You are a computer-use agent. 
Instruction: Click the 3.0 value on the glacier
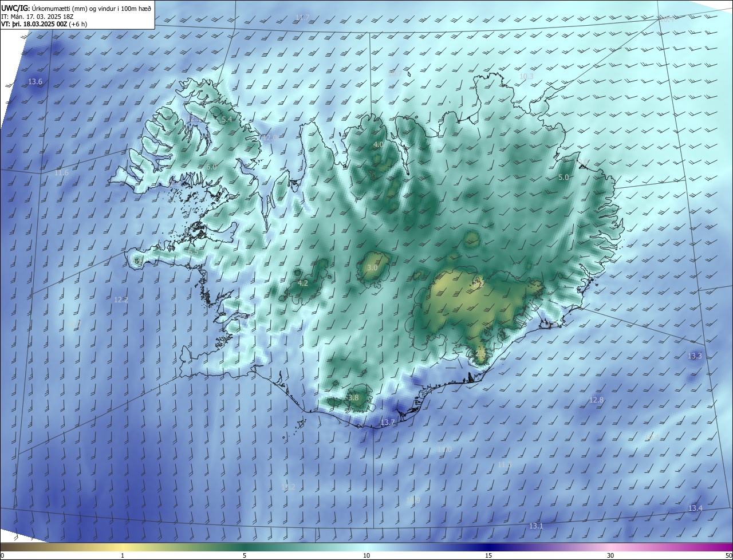point(372,268)
